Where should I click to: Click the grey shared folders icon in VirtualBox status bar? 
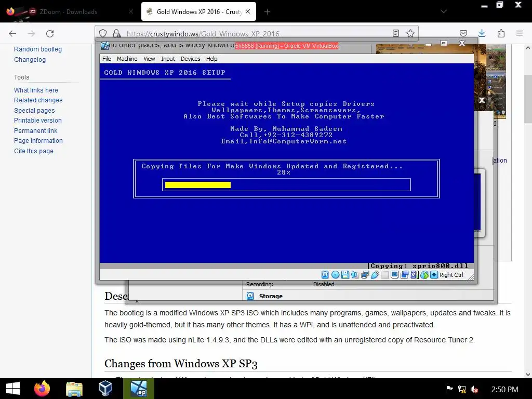pyautogui.click(x=384, y=275)
